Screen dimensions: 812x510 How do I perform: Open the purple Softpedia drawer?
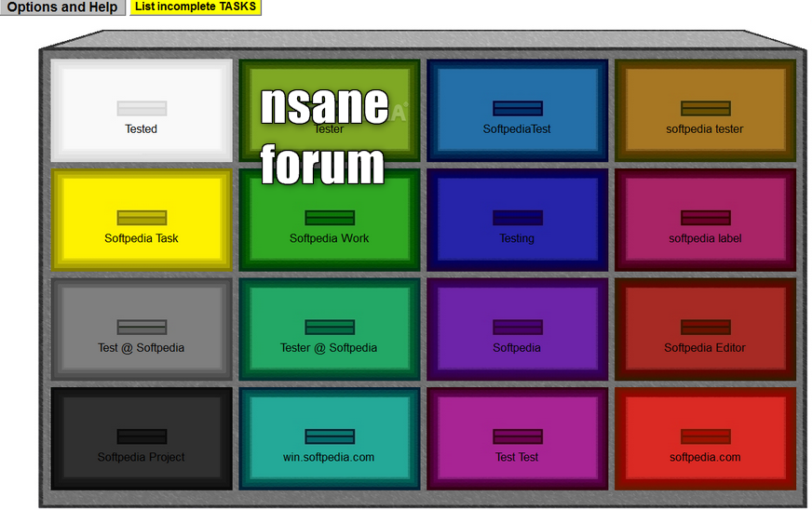click(518, 329)
